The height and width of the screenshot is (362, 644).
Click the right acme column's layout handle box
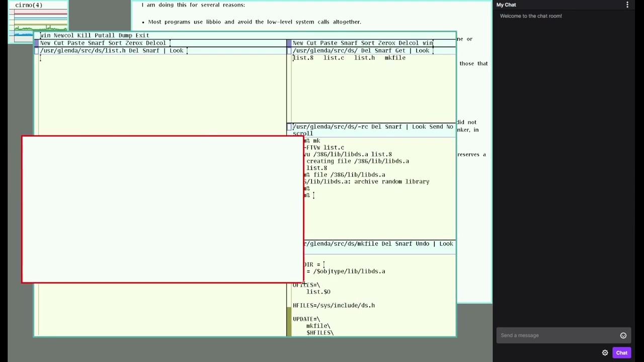point(289,43)
